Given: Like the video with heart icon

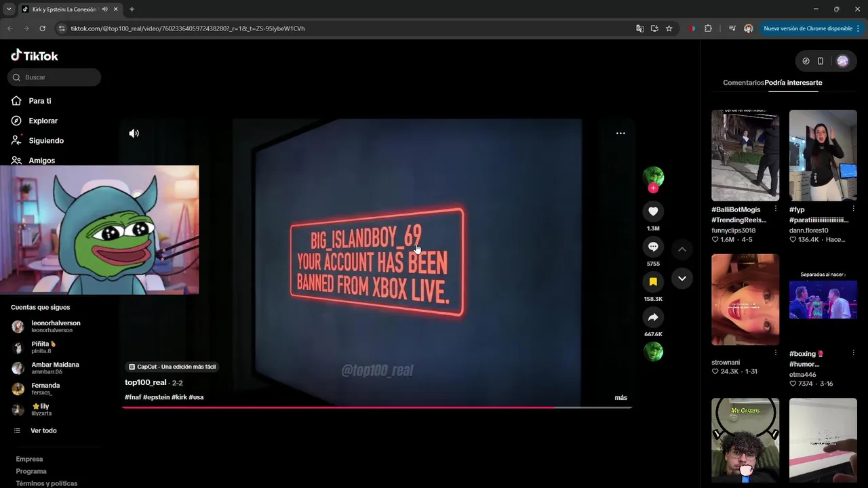Looking at the screenshot, I should pyautogui.click(x=653, y=211).
